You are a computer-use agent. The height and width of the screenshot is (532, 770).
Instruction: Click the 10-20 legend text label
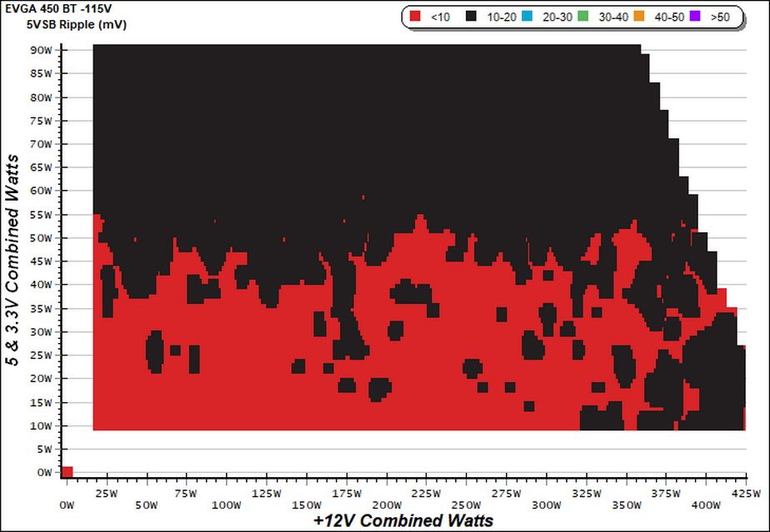(x=502, y=17)
